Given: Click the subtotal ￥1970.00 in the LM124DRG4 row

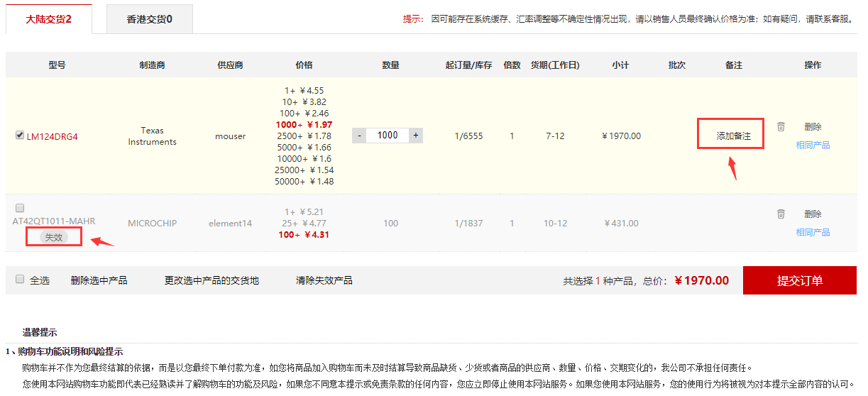Looking at the screenshot, I should coord(621,136).
